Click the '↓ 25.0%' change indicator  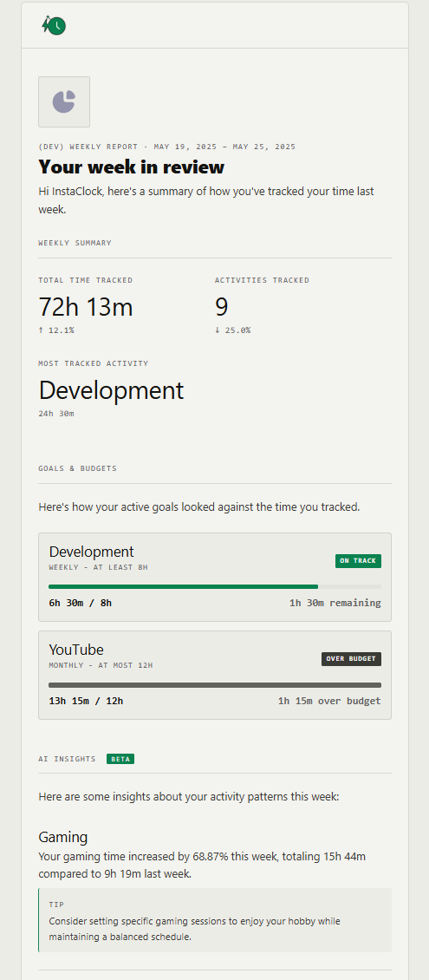pyautogui.click(x=233, y=330)
